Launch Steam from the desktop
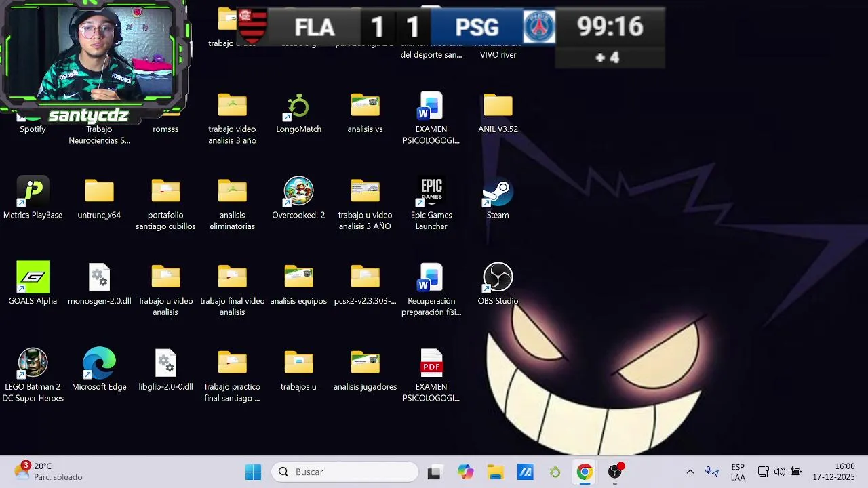This screenshot has width=868, height=488. [x=498, y=199]
